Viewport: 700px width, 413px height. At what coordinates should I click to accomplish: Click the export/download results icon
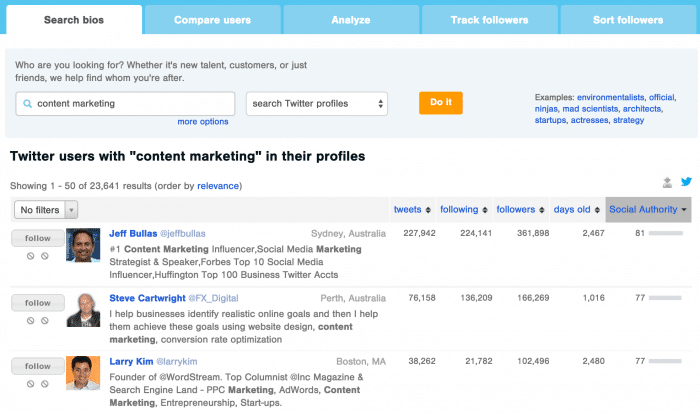click(667, 182)
